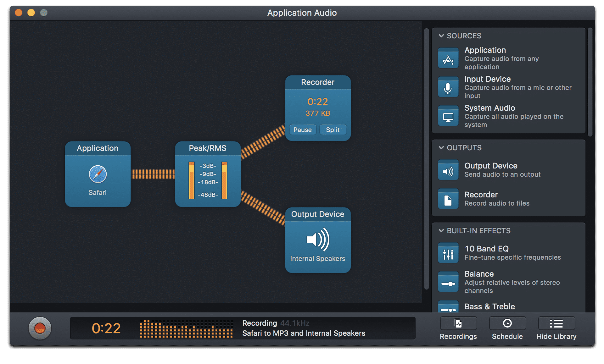604x364 pixels.
Task: Select the Input Device microphone icon
Action: point(448,87)
